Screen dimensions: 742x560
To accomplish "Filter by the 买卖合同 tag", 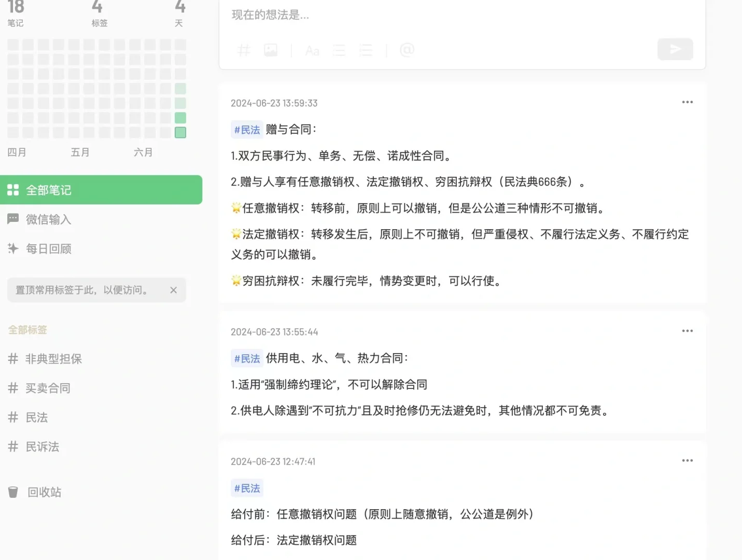I will pyautogui.click(x=39, y=388).
